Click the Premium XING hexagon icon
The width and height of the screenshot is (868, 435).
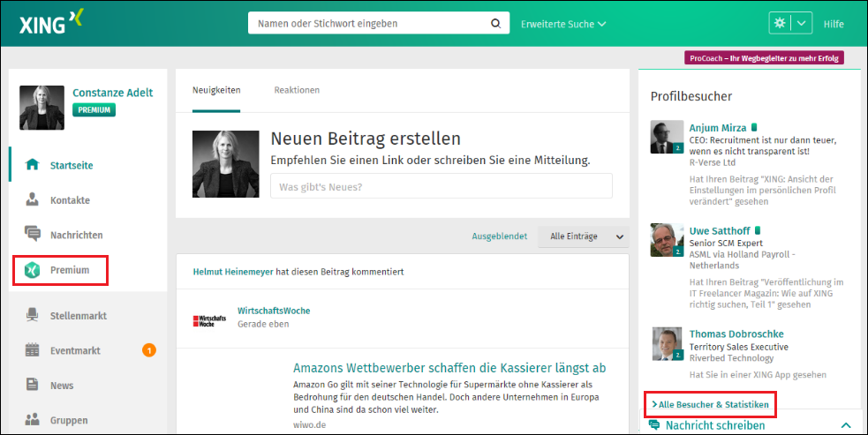(32, 270)
